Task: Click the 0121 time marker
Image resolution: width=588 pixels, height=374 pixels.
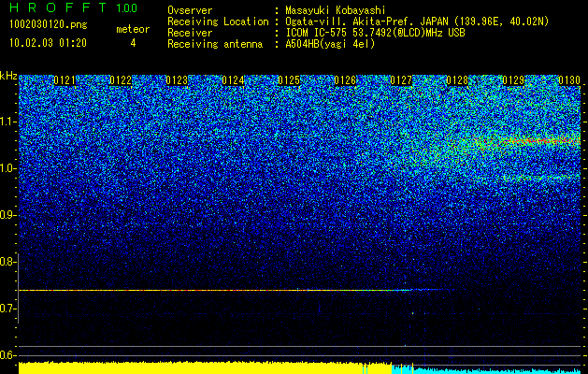Action: (65, 80)
